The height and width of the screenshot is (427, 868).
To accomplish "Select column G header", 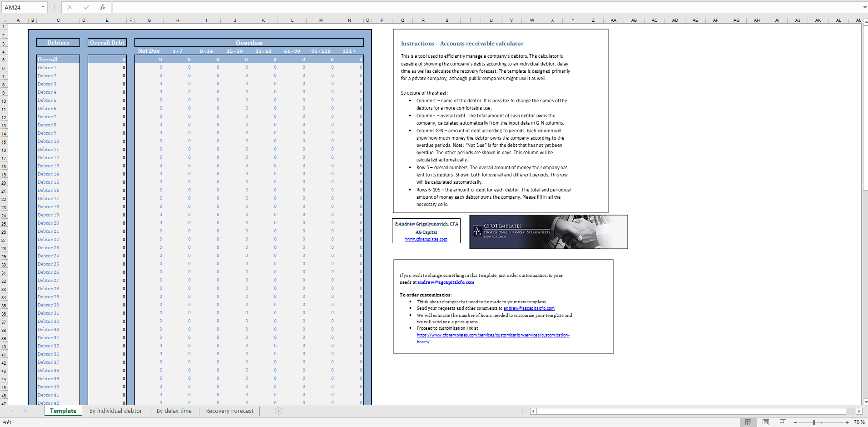I will pos(149,20).
